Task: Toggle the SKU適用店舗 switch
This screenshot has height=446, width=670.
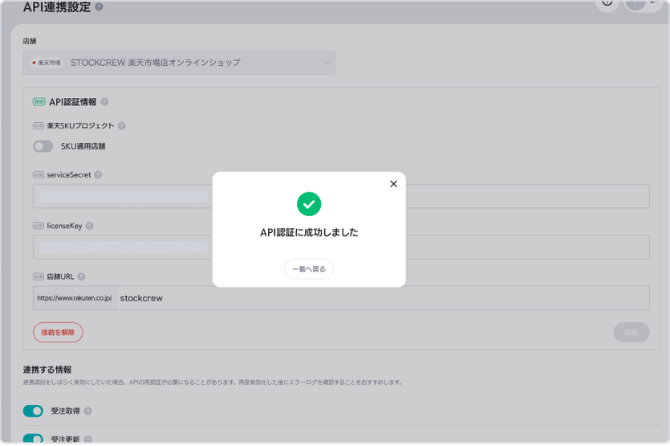Action: pos(43,146)
